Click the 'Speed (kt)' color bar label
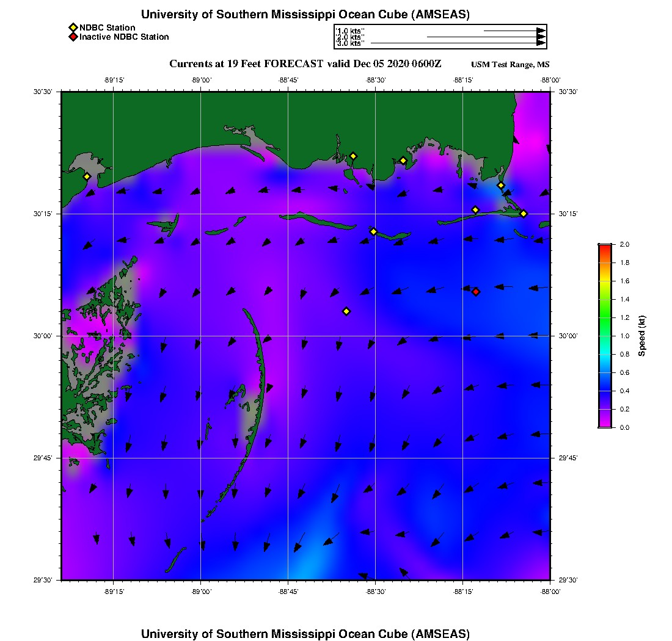This screenshot has width=672, height=641. (641, 336)
